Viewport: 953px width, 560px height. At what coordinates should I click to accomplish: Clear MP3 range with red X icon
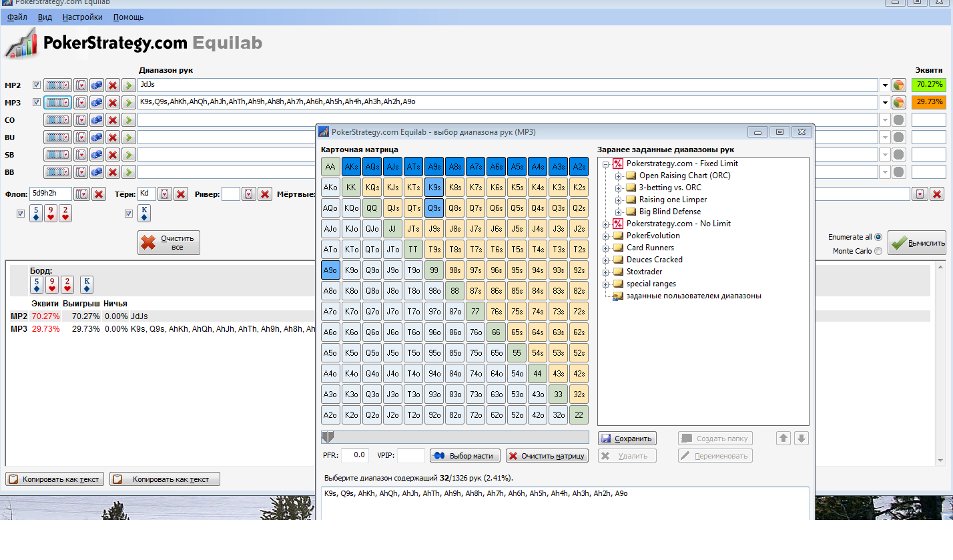[x=113, y=103]
